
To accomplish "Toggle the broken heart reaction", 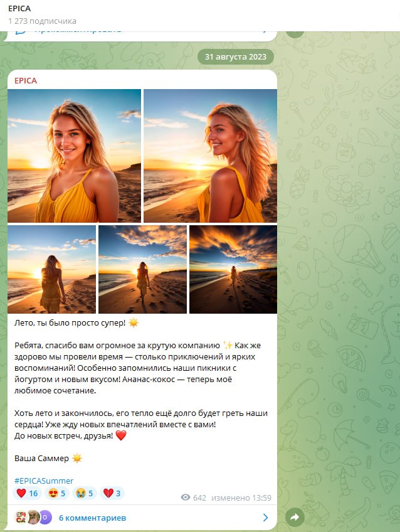I will [x=112, y=493].
